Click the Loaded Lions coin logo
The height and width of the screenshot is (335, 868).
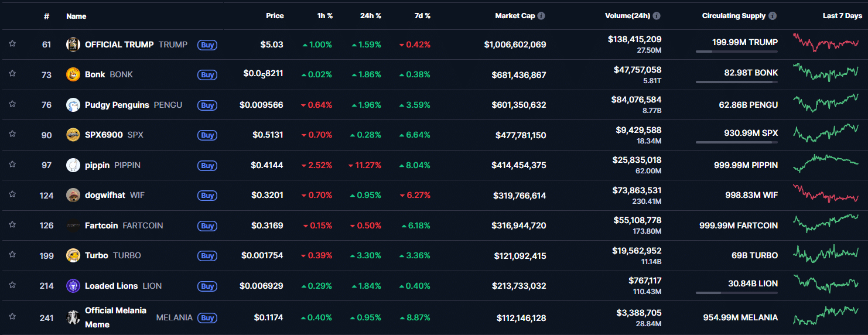click(x=73, y=286)
